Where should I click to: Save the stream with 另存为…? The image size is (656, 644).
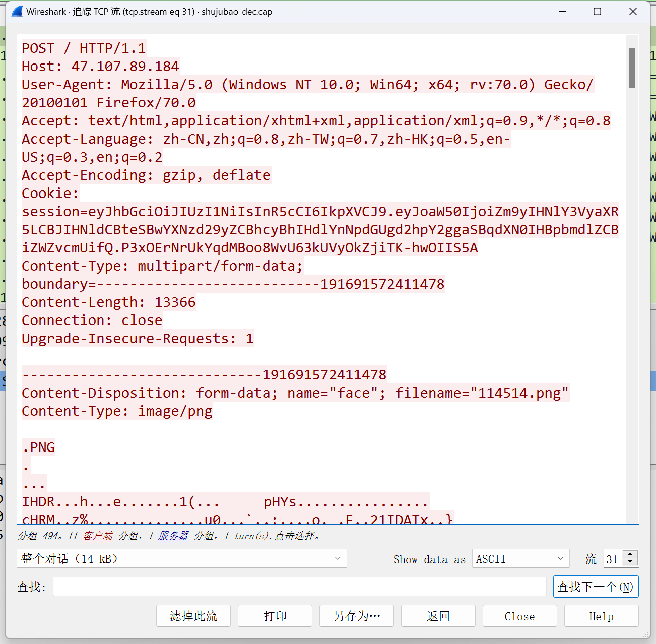point(357,616)
